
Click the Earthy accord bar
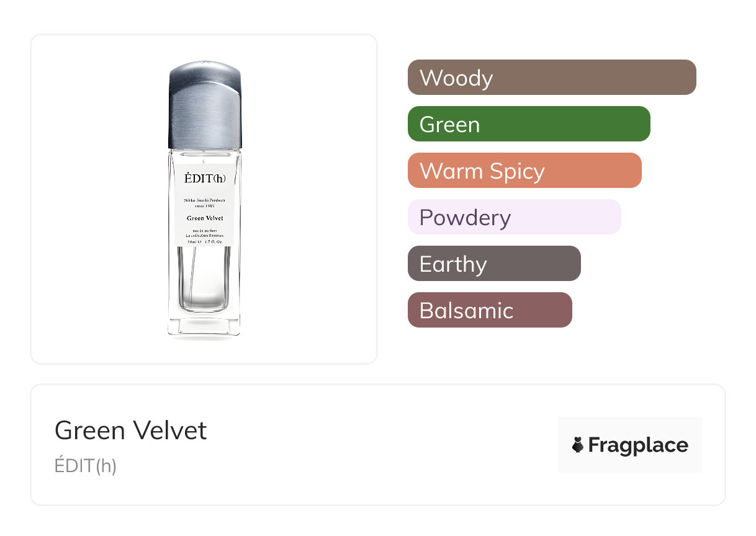click(494, 264)
